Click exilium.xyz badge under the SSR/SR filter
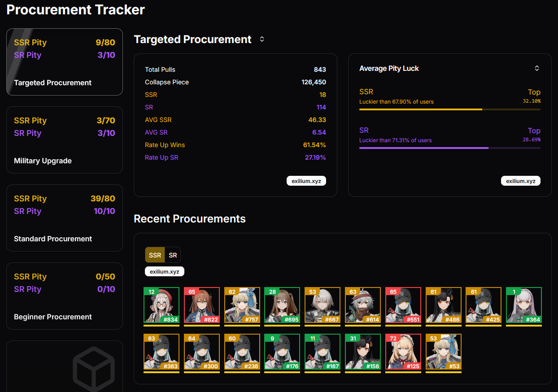The image size is (558, 392). pyautogui.click(x=165, y=272)
